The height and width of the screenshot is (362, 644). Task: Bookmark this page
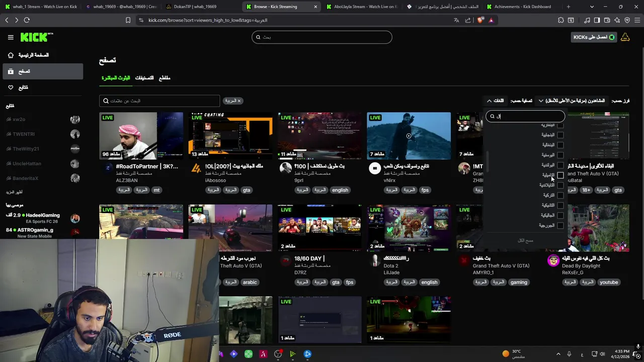(128, 20)
